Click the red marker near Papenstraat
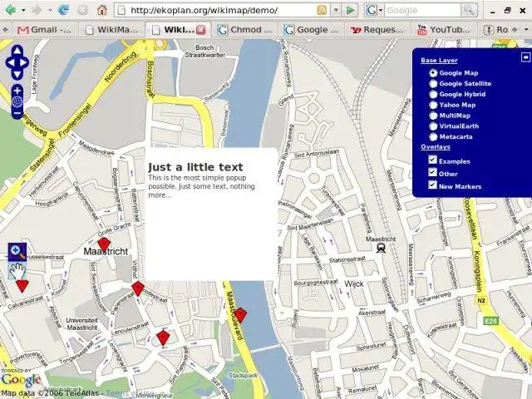 tap(138, 288)
